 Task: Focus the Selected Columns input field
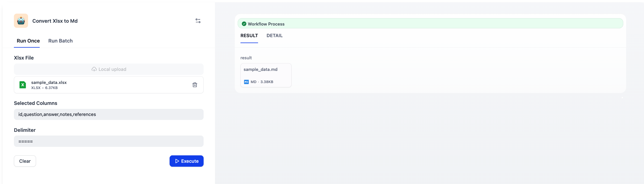109,115
